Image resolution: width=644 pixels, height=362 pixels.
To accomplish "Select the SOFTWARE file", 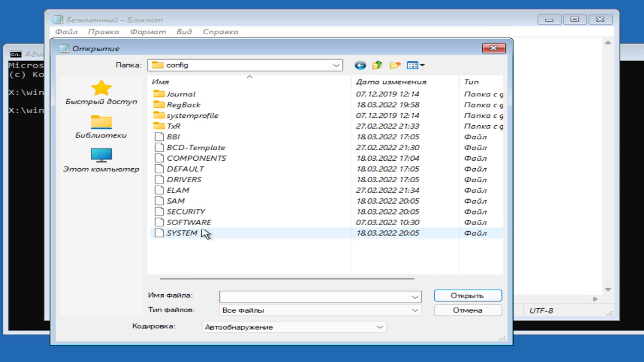I will coord(189,222).
